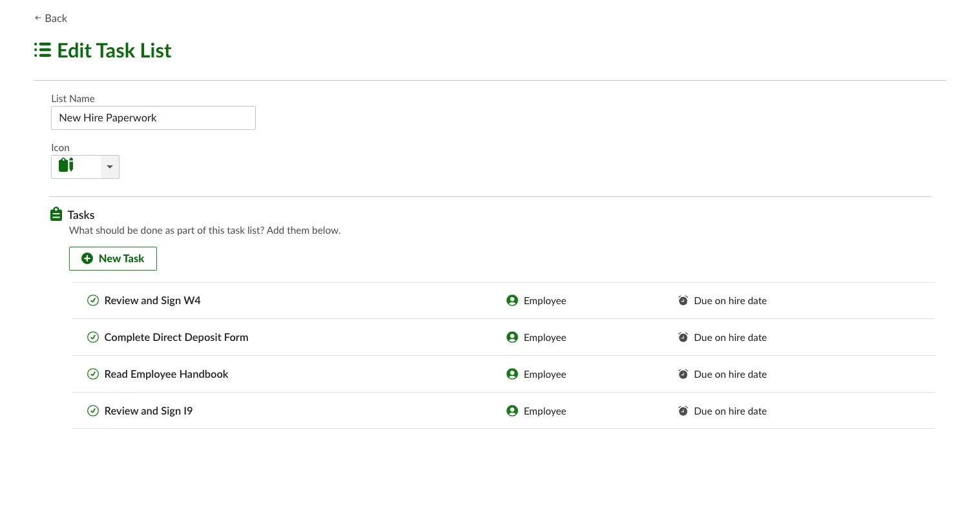980x505 pixels.
Task: Open the Review and Sign I9 task
Action: click(149, 411)
